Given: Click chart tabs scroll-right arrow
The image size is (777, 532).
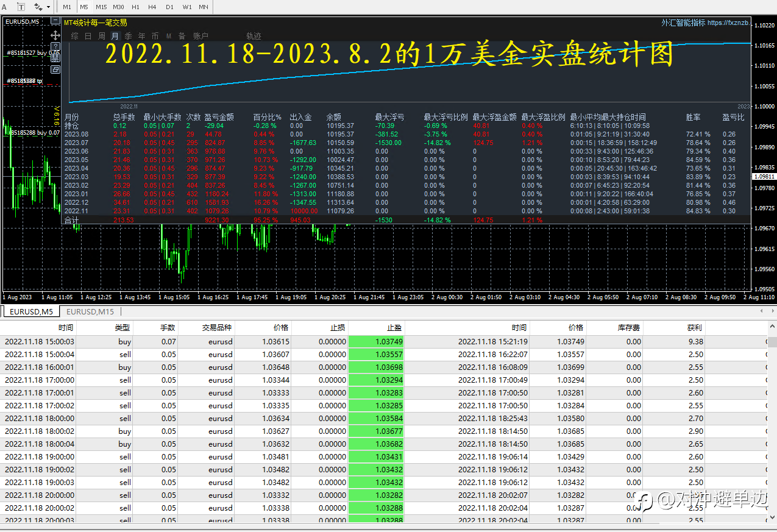Looking at the screenshot, I should [772, 311].
